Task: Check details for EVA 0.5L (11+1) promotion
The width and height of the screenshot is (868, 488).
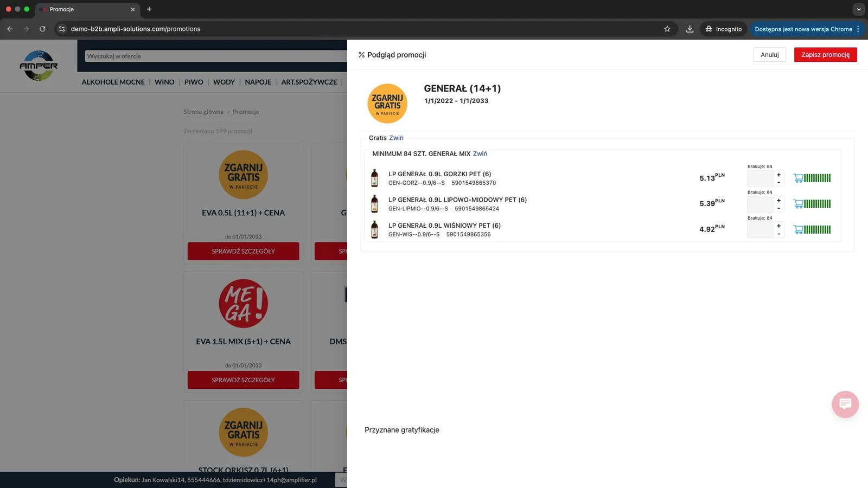Action: (x=243, y=251)
